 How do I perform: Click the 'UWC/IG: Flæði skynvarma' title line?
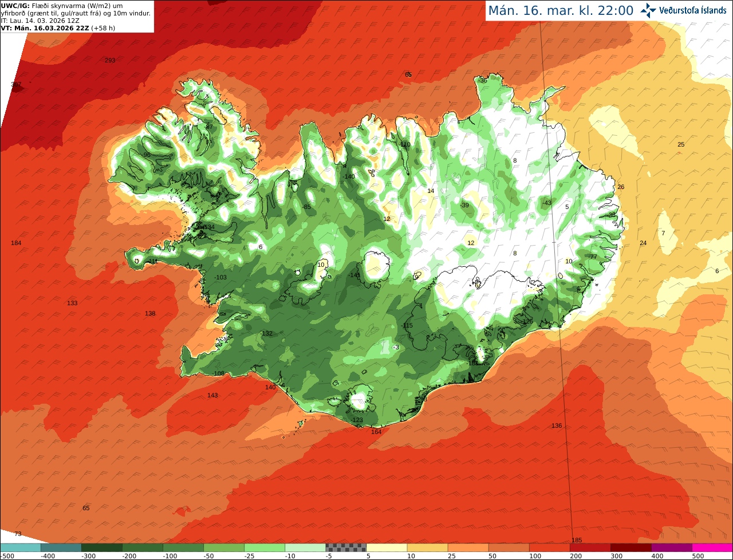(x=62, y=5)
